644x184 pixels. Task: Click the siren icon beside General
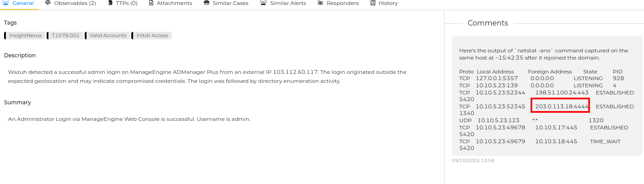6,3
